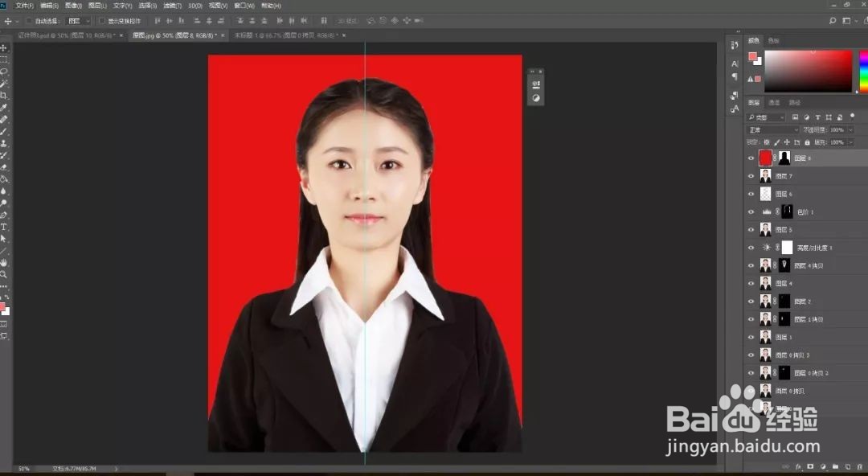This screenshot has height=476, width=868.
Task: Click the lock all padlock icon
Action: (807, 142)
